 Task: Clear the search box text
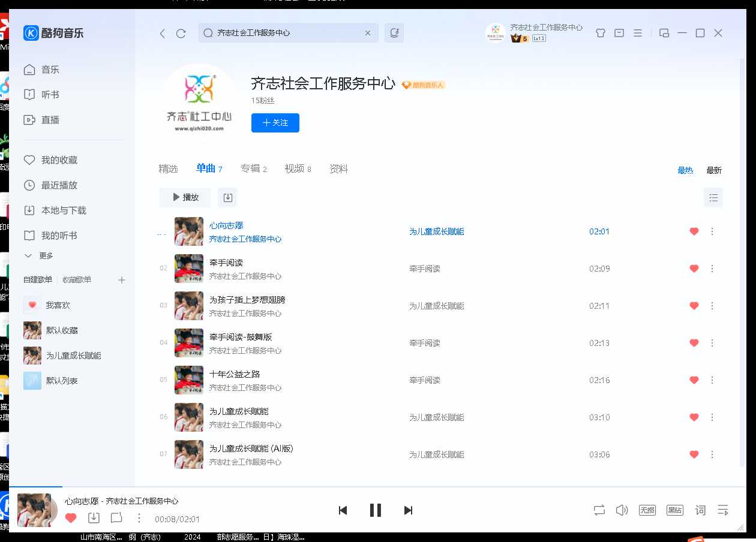coord(368,34)
